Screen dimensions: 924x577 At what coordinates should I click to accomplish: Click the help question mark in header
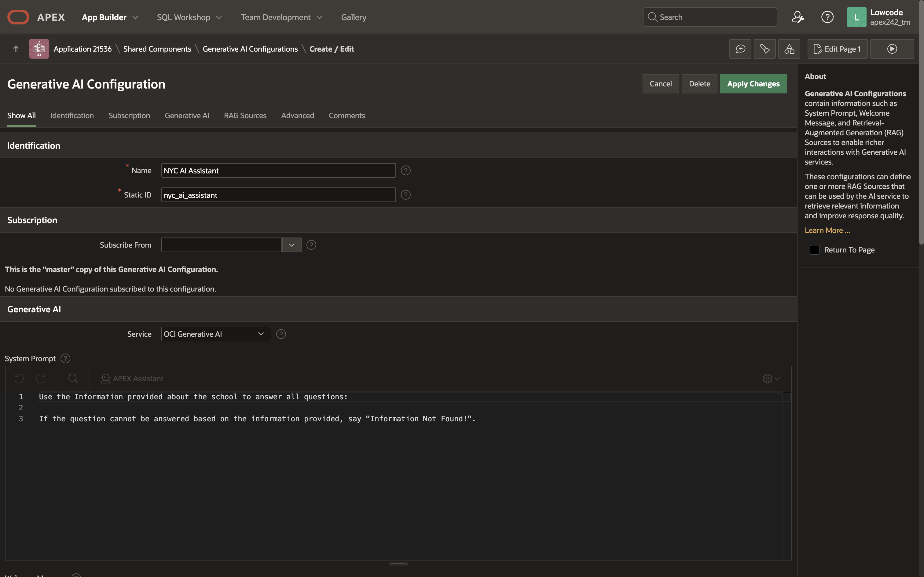coord(827,17)
